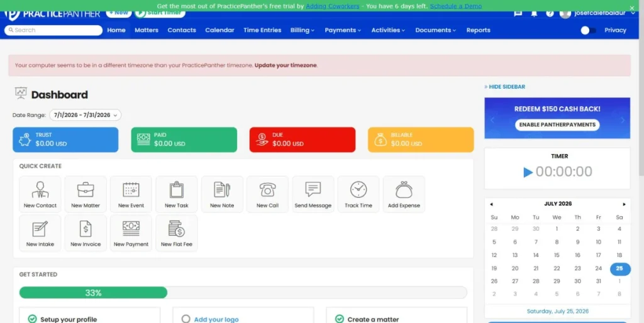The width and height of the screenshot is (644, 323).
Task: Open New Intake form icon
Action: (40, 233)
